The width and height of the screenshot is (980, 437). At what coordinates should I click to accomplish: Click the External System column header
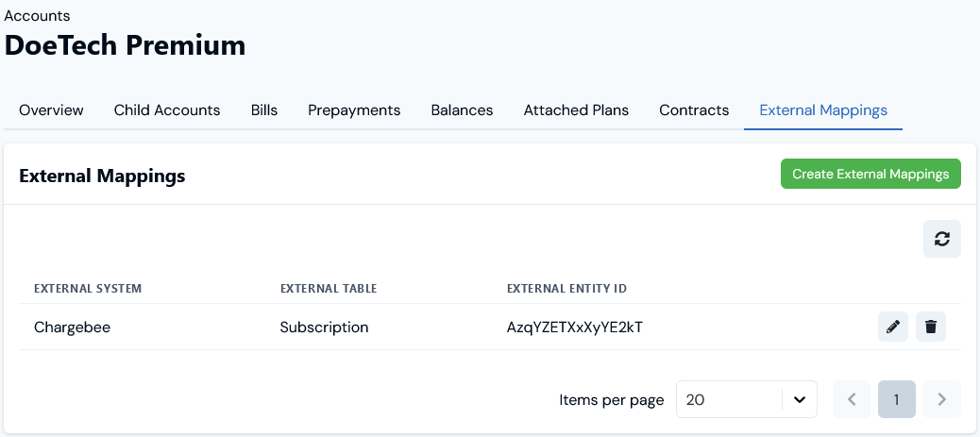(x=88, y=288)
